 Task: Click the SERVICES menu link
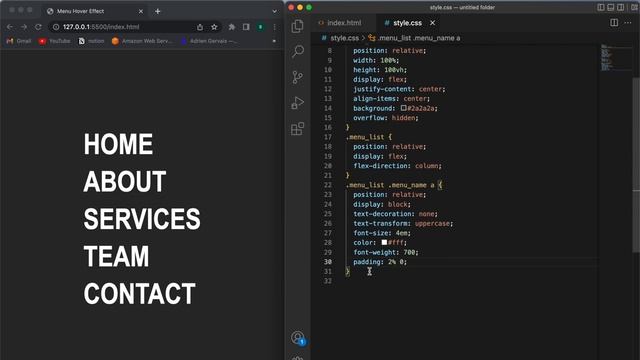coord(142,219)
